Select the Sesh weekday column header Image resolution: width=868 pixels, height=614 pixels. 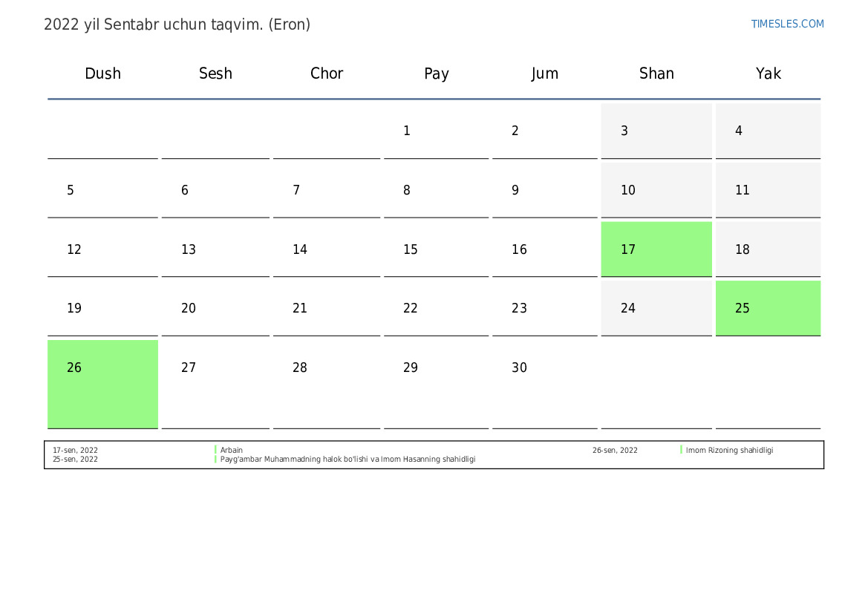pyautogui.click(x=215, y=74)
